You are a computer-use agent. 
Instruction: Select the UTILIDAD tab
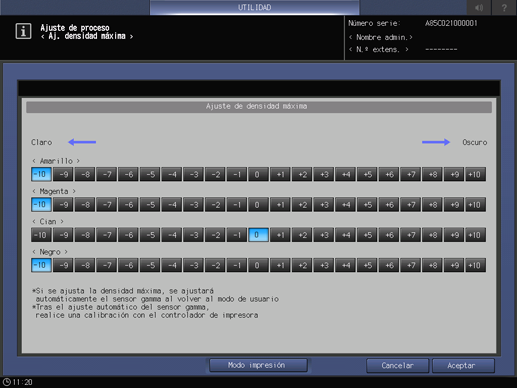pos(255,7)
